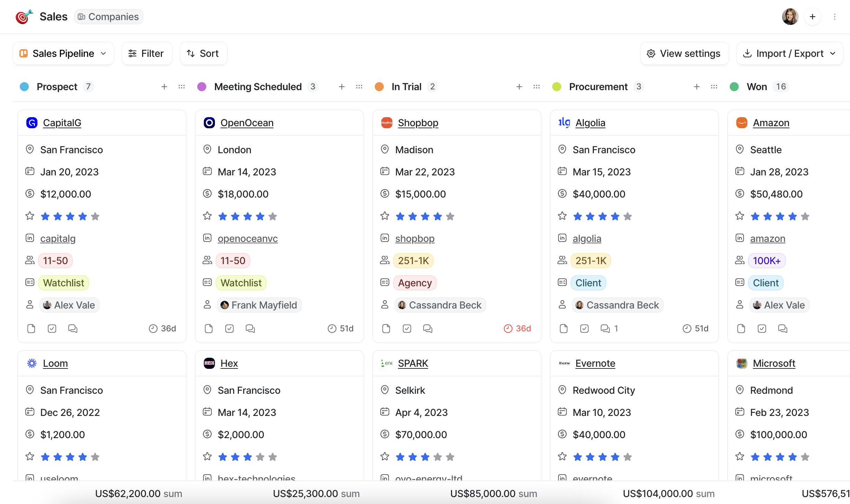Add a card to In Trial column

tap(519, 87)
